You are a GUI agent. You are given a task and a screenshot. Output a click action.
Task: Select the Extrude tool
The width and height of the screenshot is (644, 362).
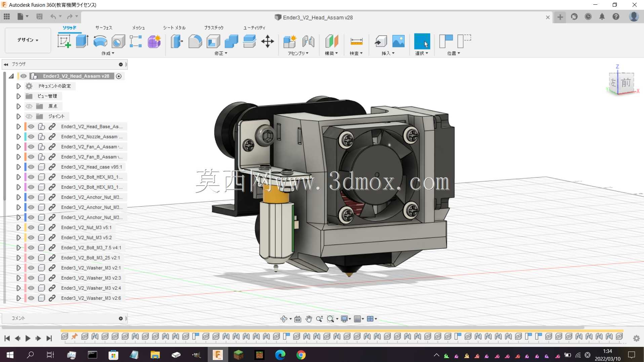[x=82, y=41]
